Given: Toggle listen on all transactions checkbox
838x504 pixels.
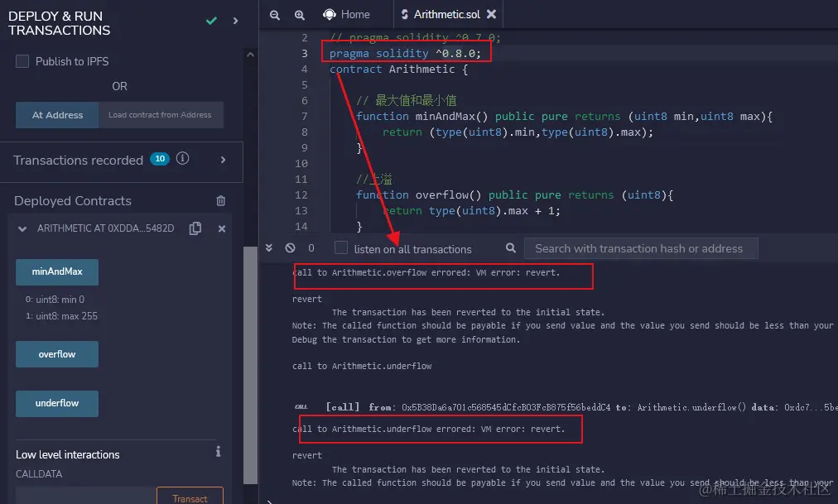Looking at the screenshot, I should click(x=341, y=247).
